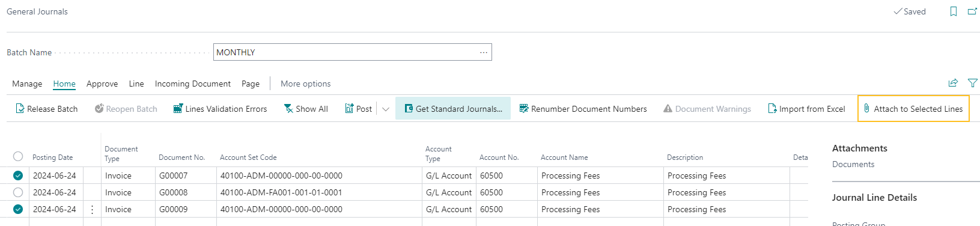Image resolution: width=980 pixels, height=226 pixels.
Task: Click document number G00007 cell
Action: 186,176
